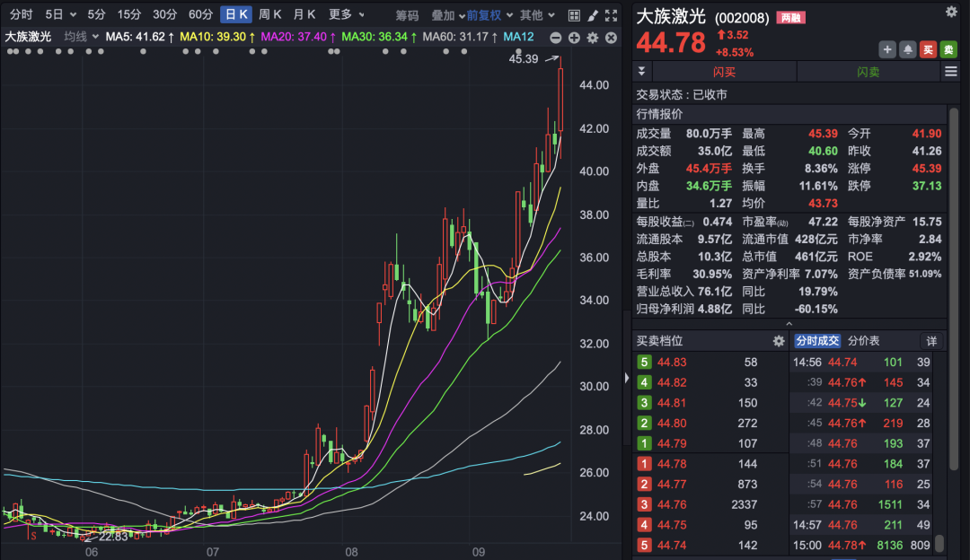Zoom in chart with plus icon
Screen dimensions: 970x560
click(x=574, y=38)
